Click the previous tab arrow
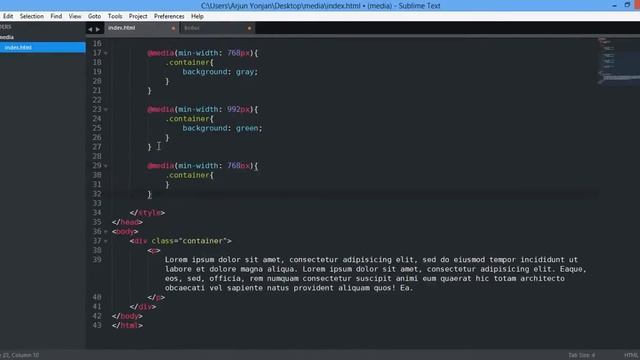This screenshot has width=640, height=360. 90,29
